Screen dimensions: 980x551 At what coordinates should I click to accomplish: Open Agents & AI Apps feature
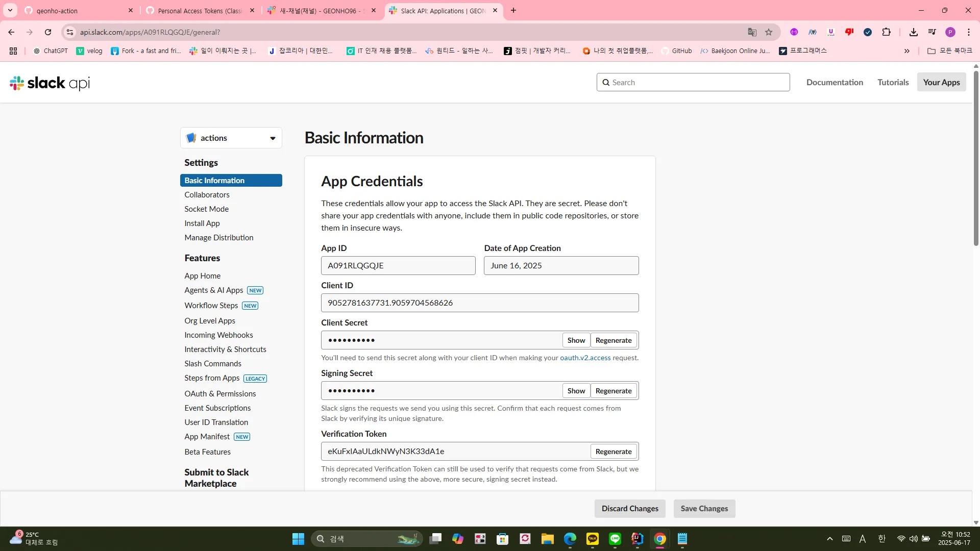pos(214,290)
